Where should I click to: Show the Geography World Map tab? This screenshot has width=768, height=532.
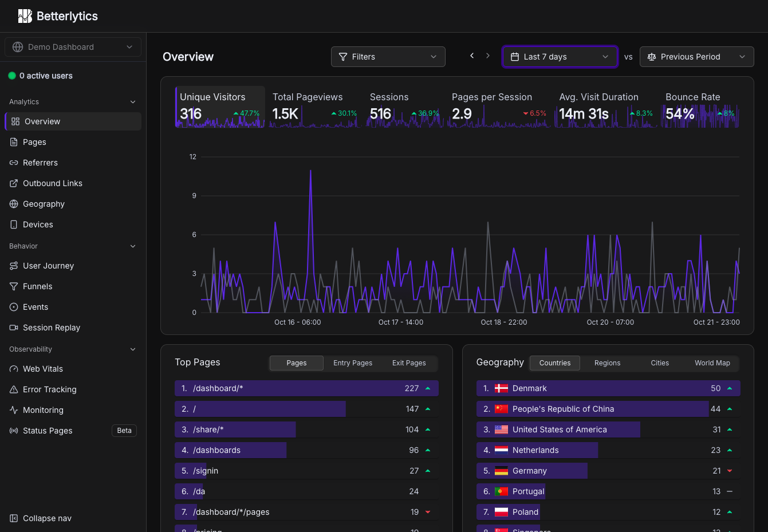click(x=712, y=363)
